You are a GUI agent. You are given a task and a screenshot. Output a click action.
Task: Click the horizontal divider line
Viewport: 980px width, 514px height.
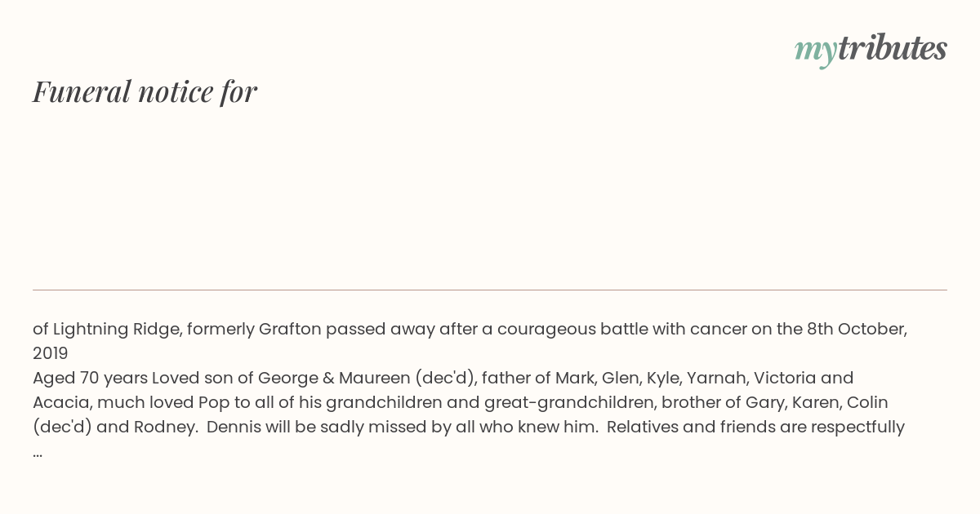[x=490, y=290]
